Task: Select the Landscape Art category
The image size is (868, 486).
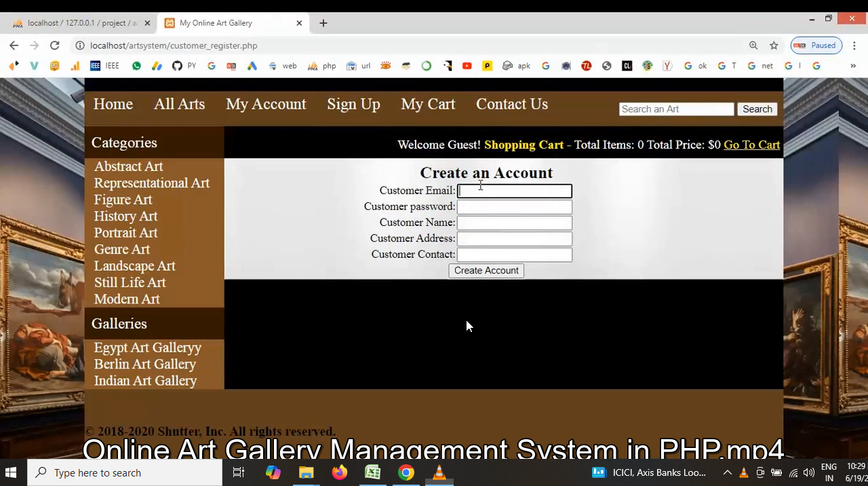Action: tap(134, 266)
